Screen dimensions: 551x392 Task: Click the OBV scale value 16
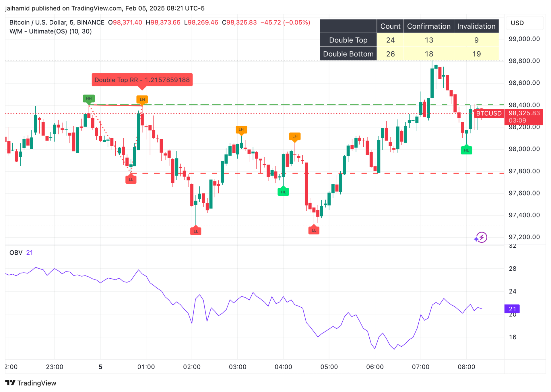click(x=513, y=337)
